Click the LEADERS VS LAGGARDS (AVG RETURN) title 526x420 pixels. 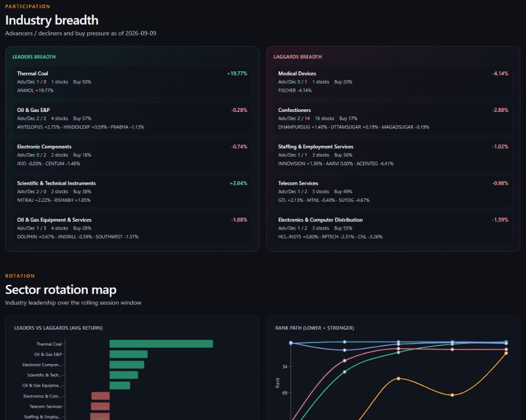[59, 328]
